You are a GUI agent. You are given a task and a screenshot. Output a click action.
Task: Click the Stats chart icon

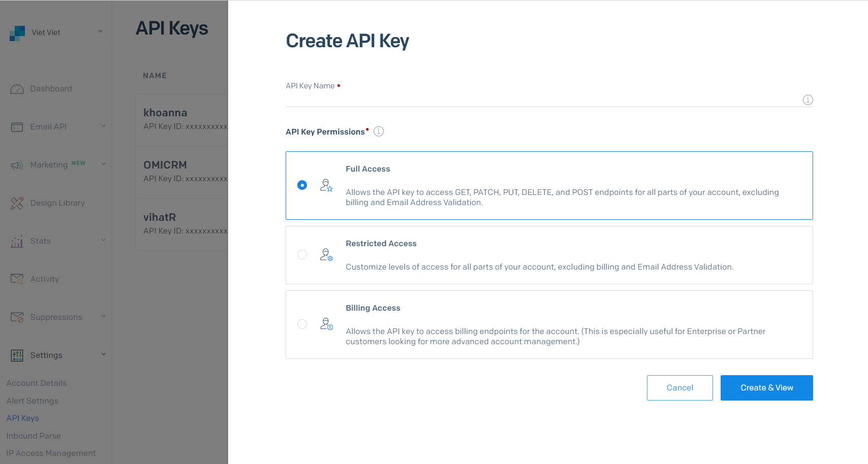[x=17, y=241]
